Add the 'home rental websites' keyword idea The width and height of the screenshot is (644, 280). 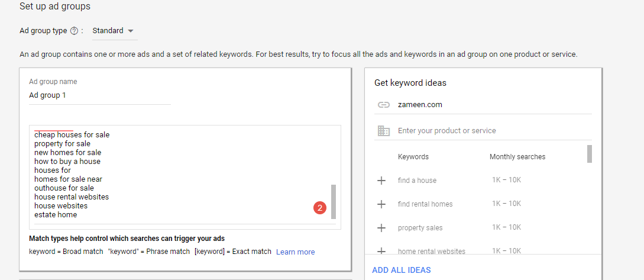[x=381, y=251]
